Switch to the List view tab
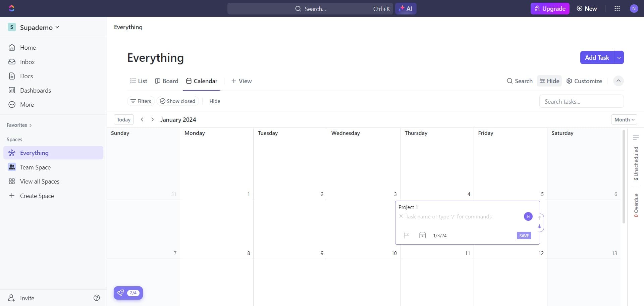Image resolution: width=644 pixels, height=306 pixels. [x=139, y=81]
